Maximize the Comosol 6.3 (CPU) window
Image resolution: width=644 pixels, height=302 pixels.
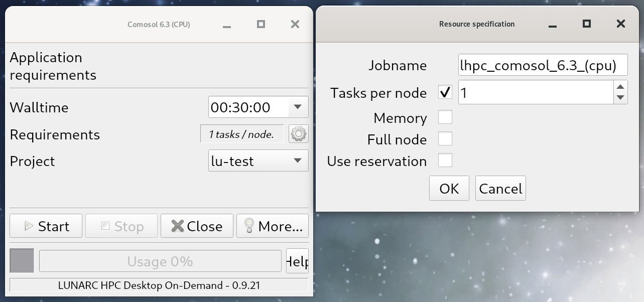(x=261, y=24)
